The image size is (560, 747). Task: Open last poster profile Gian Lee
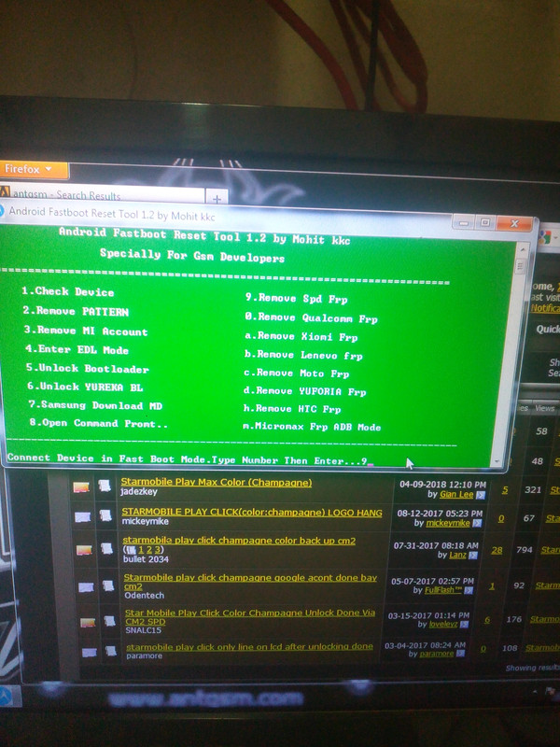pyautogui.click(x=456, y=495)
